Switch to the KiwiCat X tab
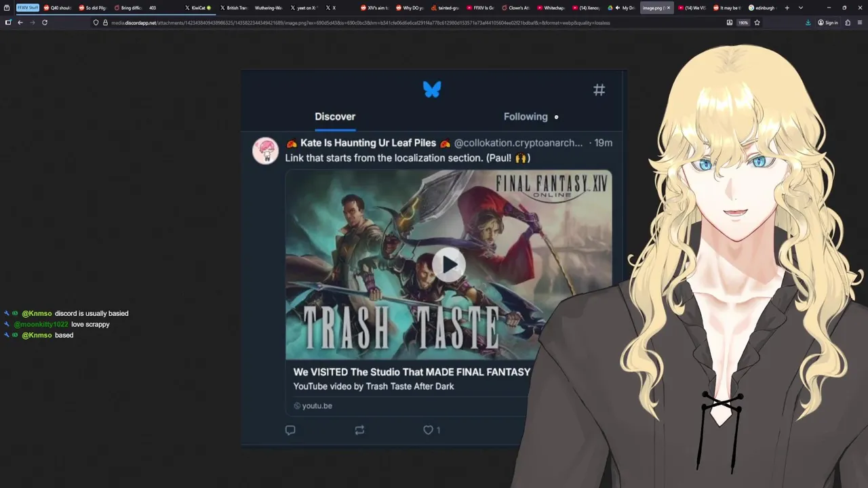The image size is (868, 488). click(199, 7)
